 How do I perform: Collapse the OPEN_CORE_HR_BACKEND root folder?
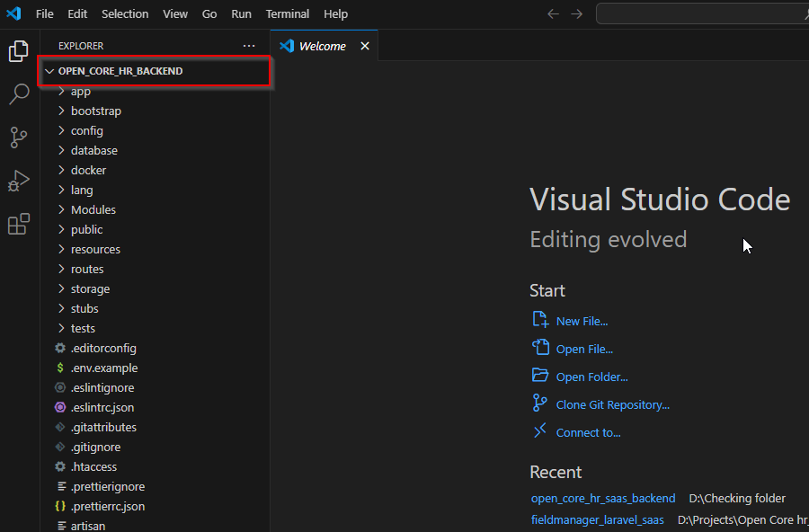click(49, 71)
